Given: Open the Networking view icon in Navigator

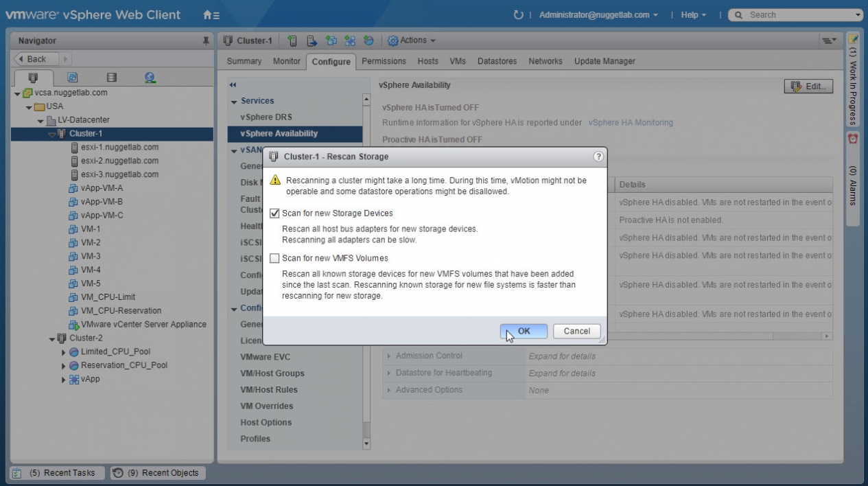Looking at the screenshot, I should [150, 79].
